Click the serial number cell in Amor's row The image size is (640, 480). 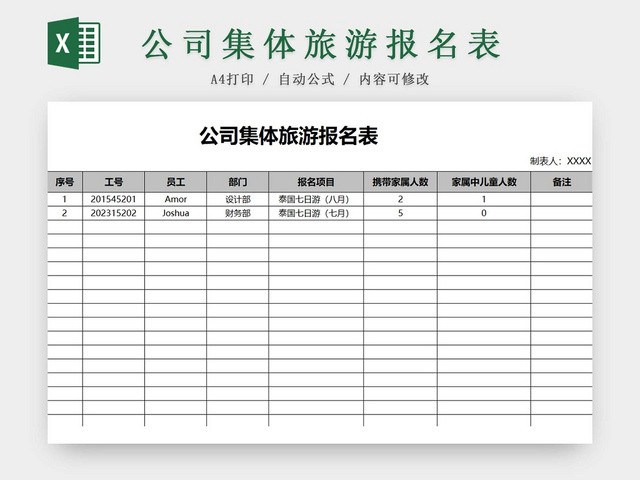[65, 200]
